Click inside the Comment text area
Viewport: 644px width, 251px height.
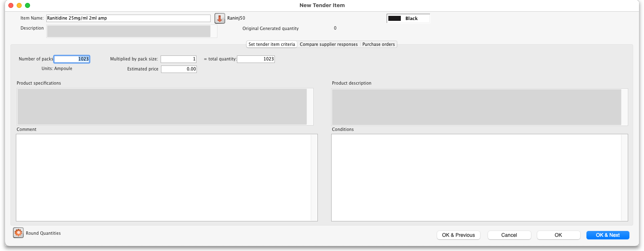coord(163,177)
